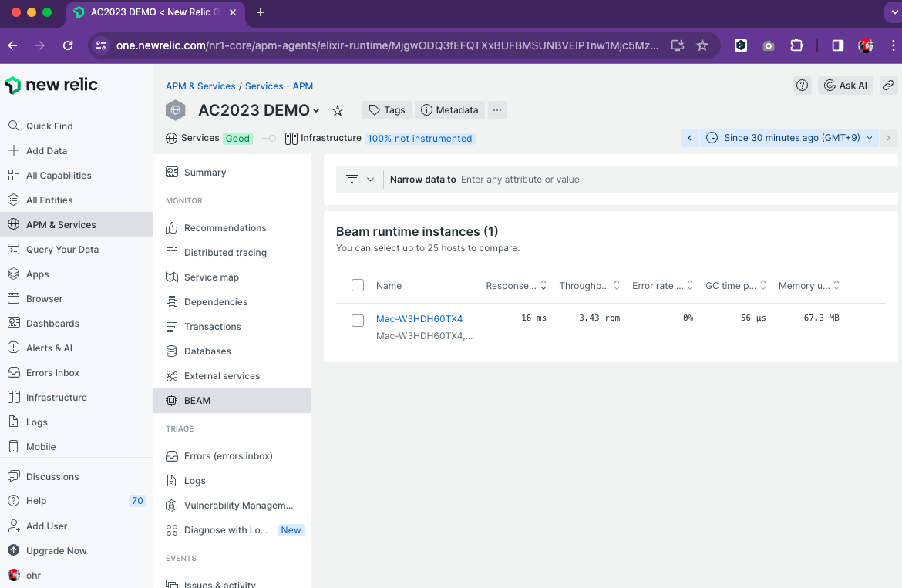Open Quick Find search

[x=40, y=126]
